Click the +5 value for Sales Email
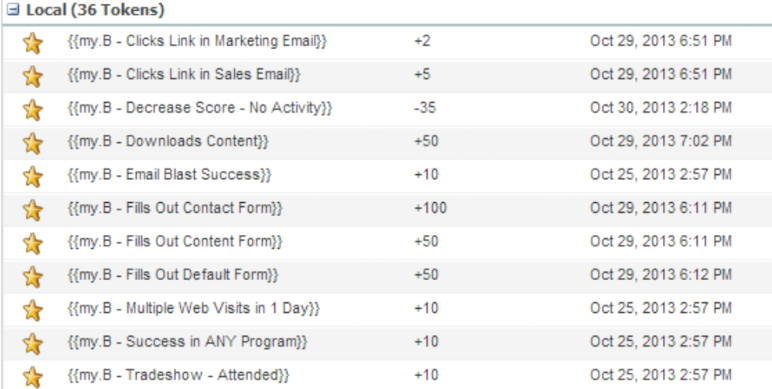This screenshot has height=389, width=772. tap(422, 74)
